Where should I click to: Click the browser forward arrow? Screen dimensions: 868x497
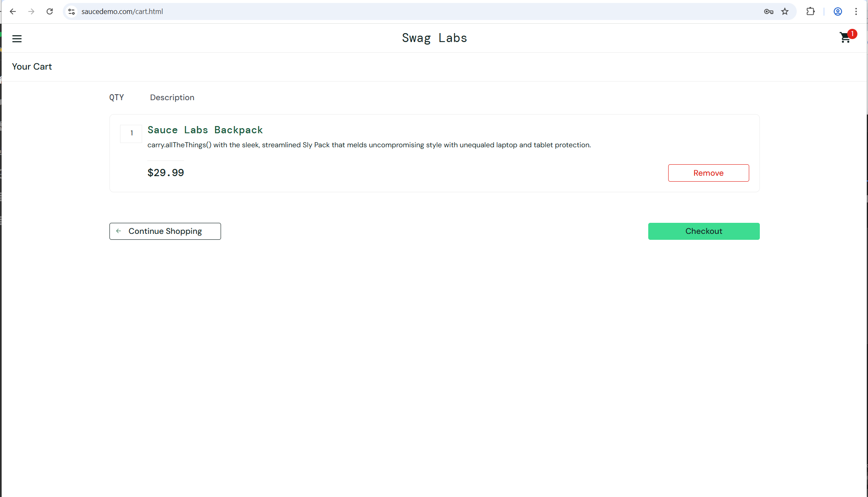tap(31, 11)
